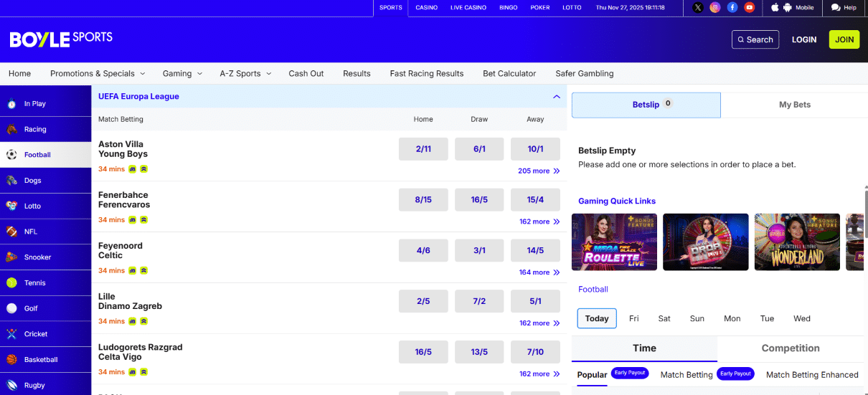Open the X (Twitter) social icon
Image resolution: width=868 pixels, height=395 pixels.
click(x=698, y=7)
